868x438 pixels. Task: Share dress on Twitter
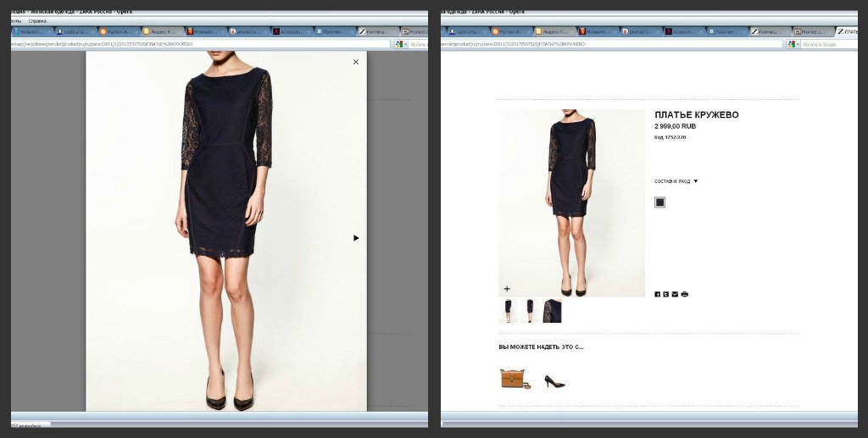pyautogui.click(x=666, y=294)
